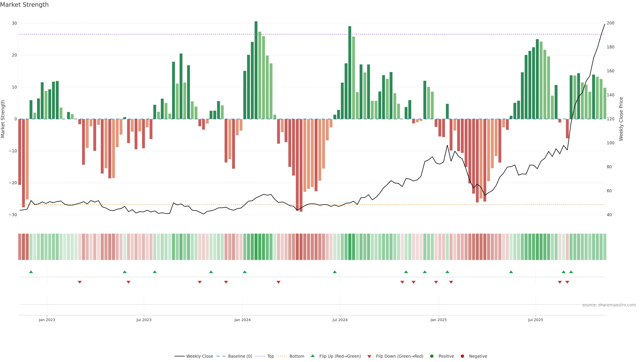Click the 200 price axis tick label
Image resolution: width=644 pixels, height=362 pixels.
click(610, 23)
